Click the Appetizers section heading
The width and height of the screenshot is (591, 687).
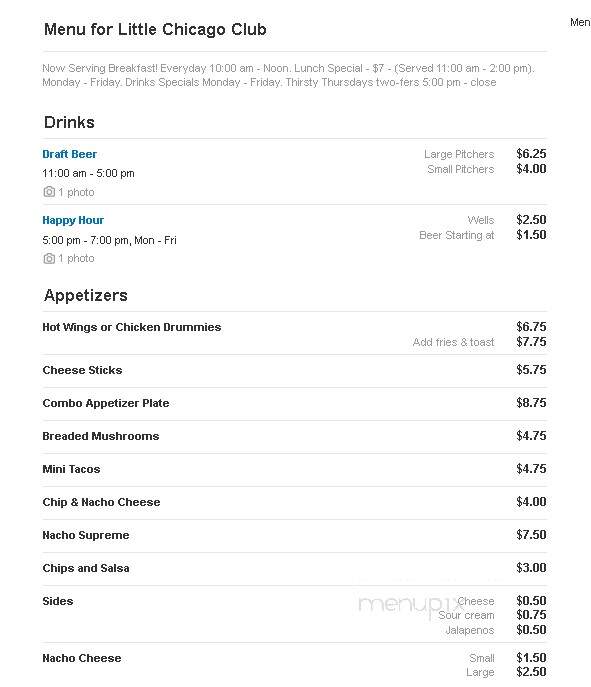coord(85,296)
